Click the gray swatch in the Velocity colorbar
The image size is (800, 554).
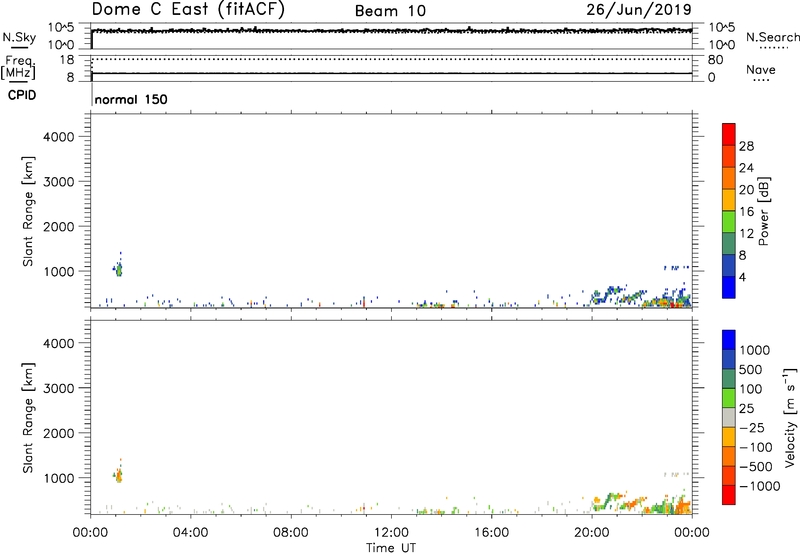[729, 417]
